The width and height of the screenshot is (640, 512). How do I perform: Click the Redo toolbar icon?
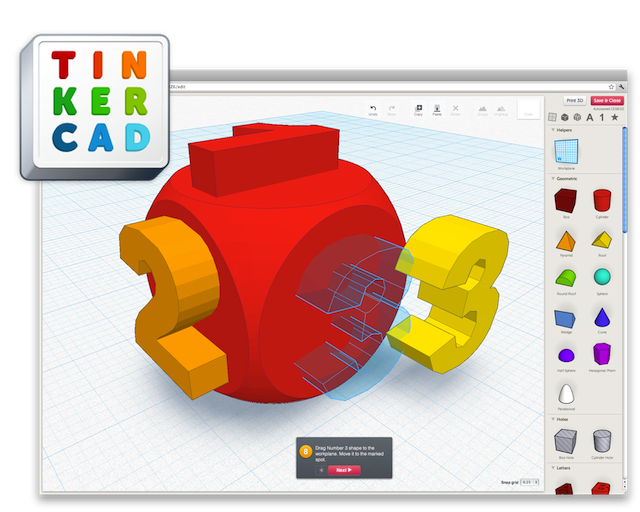[391, 110]
